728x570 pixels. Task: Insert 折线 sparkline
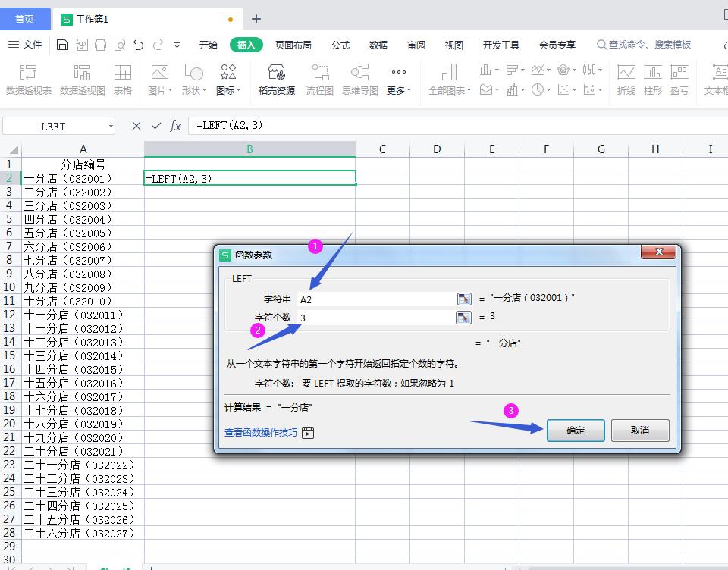click(x=626, y=80)
